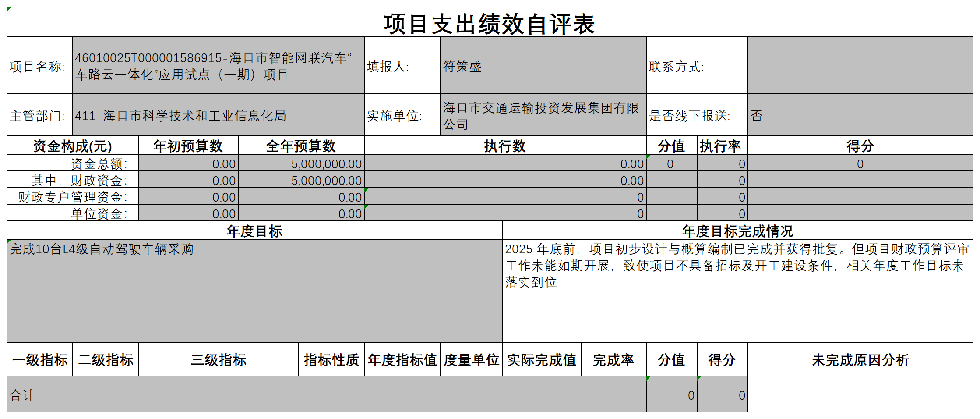This screenshot has width=980, height=419.
Task: Select the 合计 row cell
Action: [x=327, y=394]
